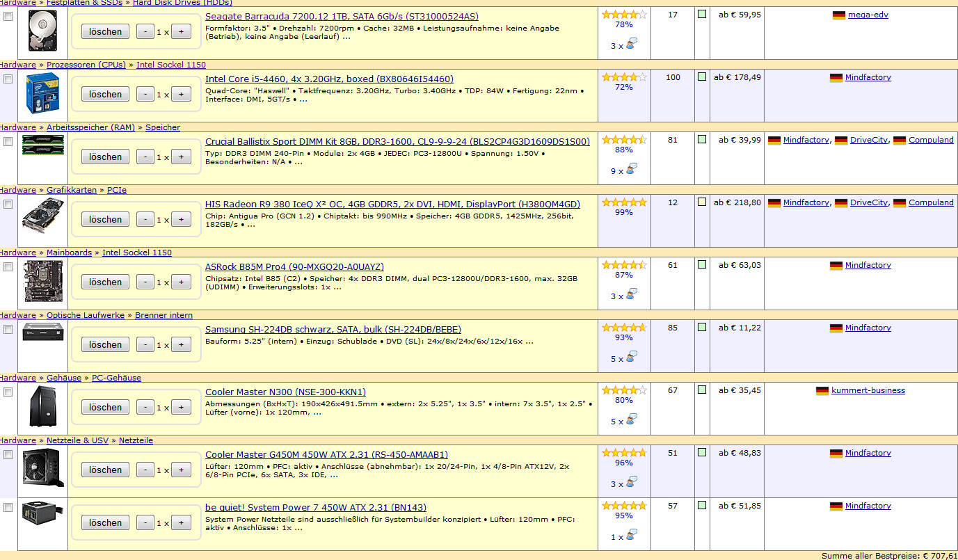
Task: Select checkbox for Crucial Ballistix row
Action: 8,141
